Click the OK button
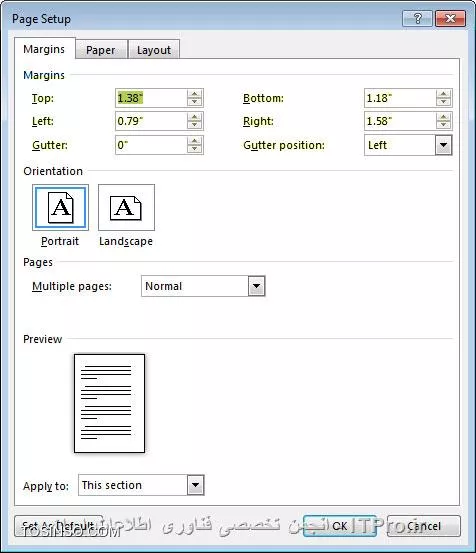 pyautogui.click(x=340, y=526)
